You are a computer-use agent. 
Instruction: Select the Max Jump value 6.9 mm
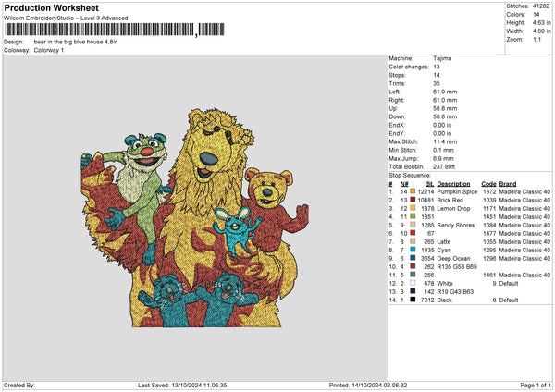(x=443, y=158)
